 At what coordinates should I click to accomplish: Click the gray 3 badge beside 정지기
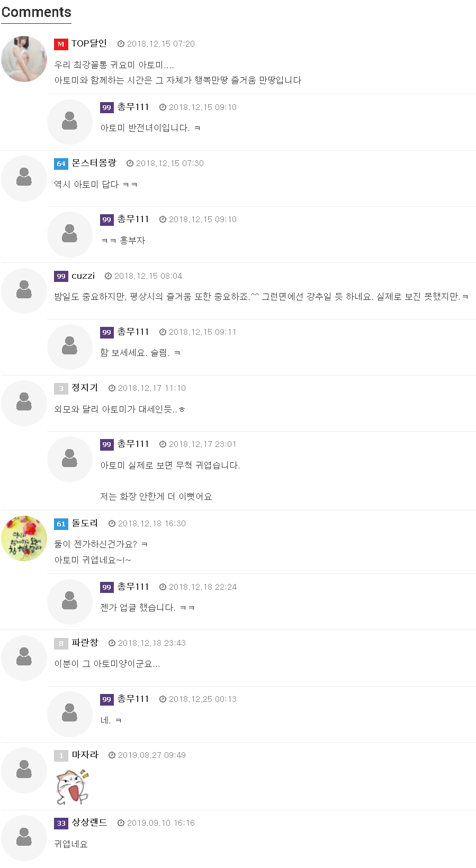(61, 388)
